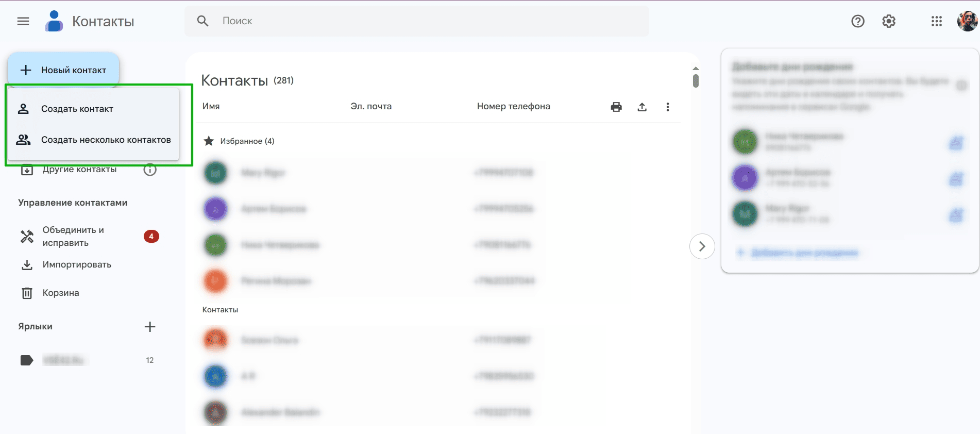Open the Help question mark icon

[x=858, y=21]
